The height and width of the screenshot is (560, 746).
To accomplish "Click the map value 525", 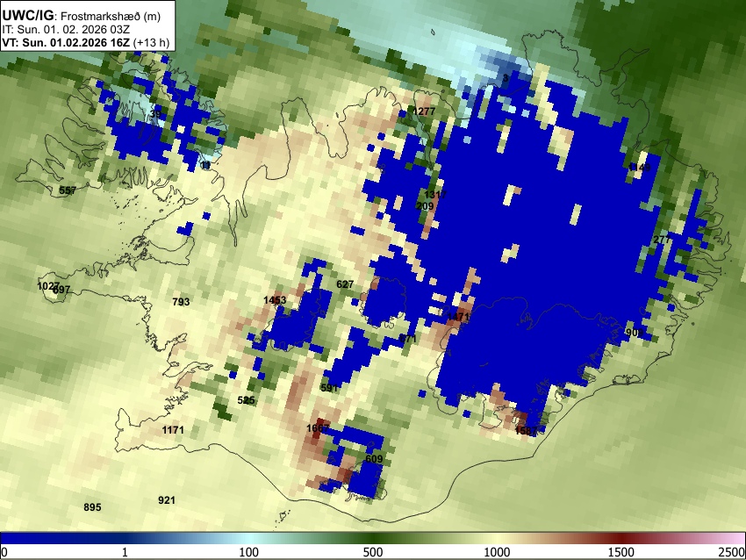I will click(246, 400).
